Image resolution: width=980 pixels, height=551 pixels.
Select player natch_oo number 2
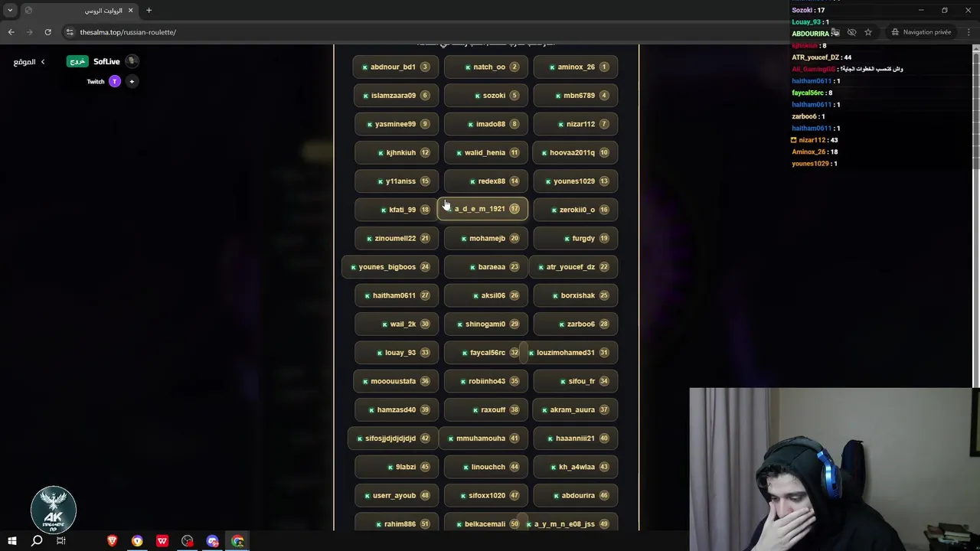pyautogui.click(x=485, y=67)
